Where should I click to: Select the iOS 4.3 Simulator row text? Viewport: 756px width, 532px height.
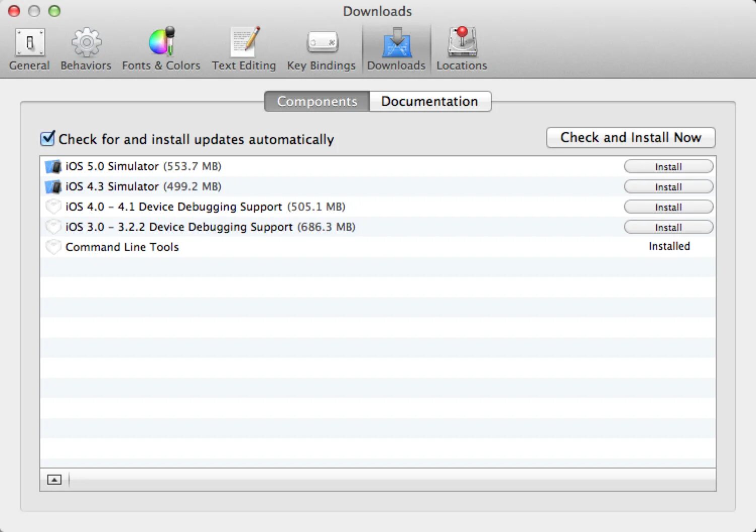(143, 187)
